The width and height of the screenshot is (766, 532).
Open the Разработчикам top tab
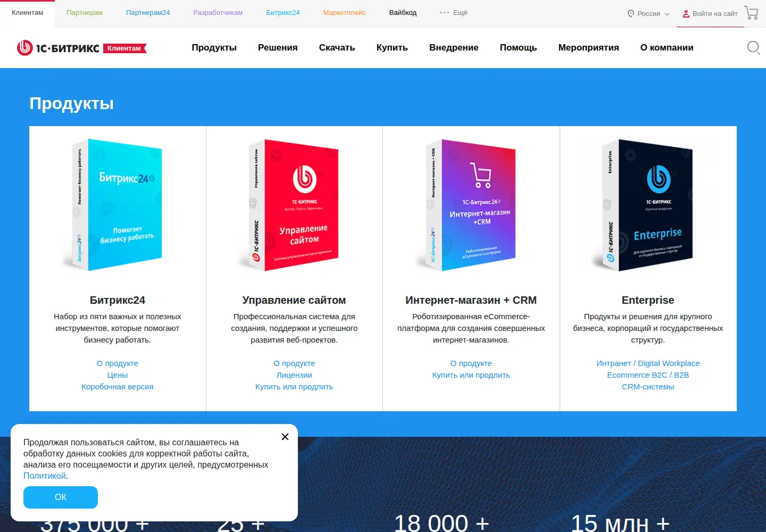point(218,13)
